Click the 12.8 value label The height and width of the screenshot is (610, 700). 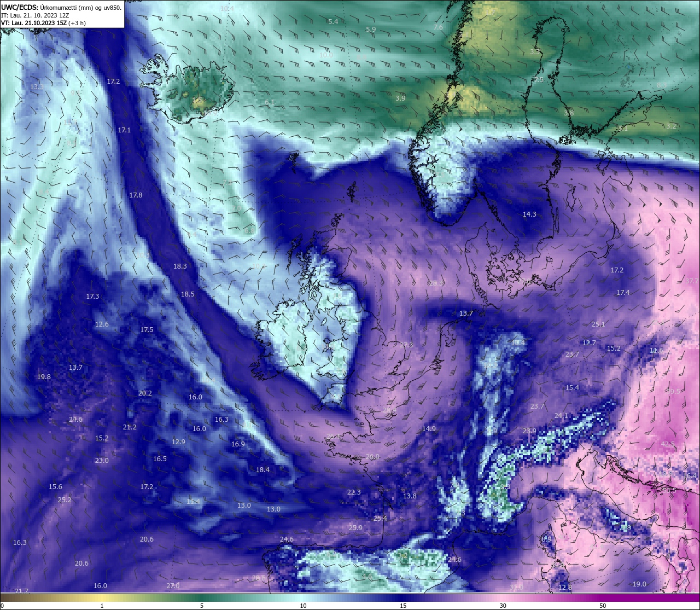(x=565, y=588)
